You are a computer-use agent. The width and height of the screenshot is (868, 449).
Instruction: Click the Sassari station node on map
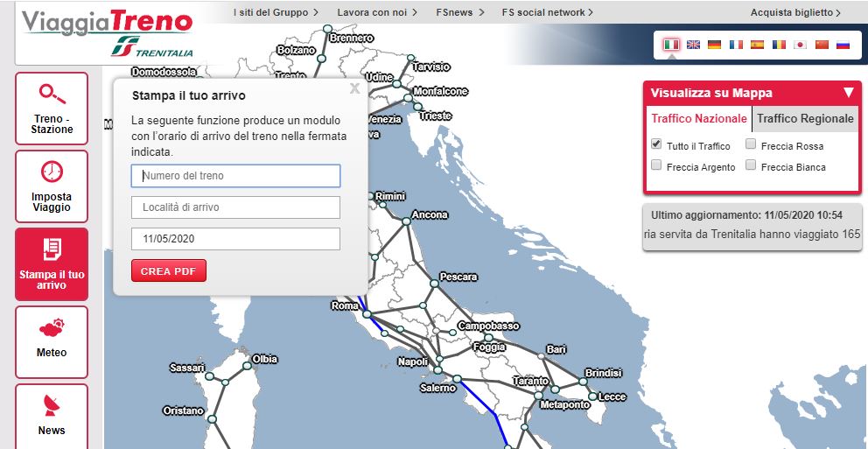209,376
